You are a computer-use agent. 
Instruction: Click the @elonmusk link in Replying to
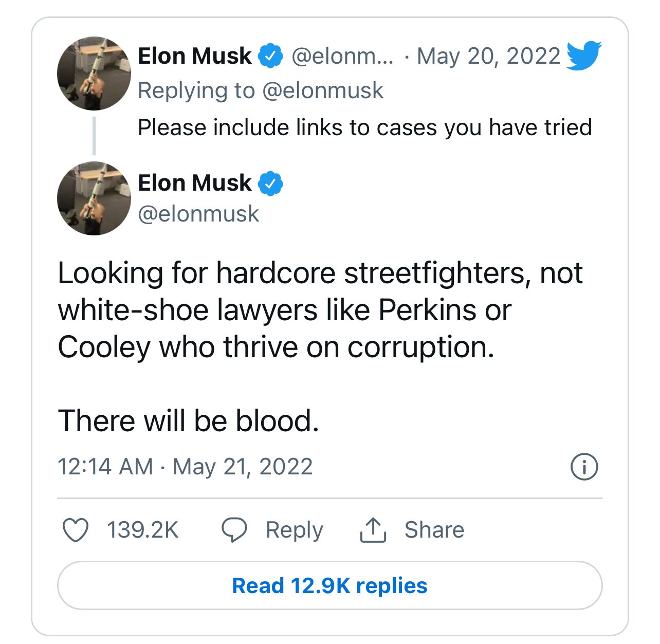[322, 90]
